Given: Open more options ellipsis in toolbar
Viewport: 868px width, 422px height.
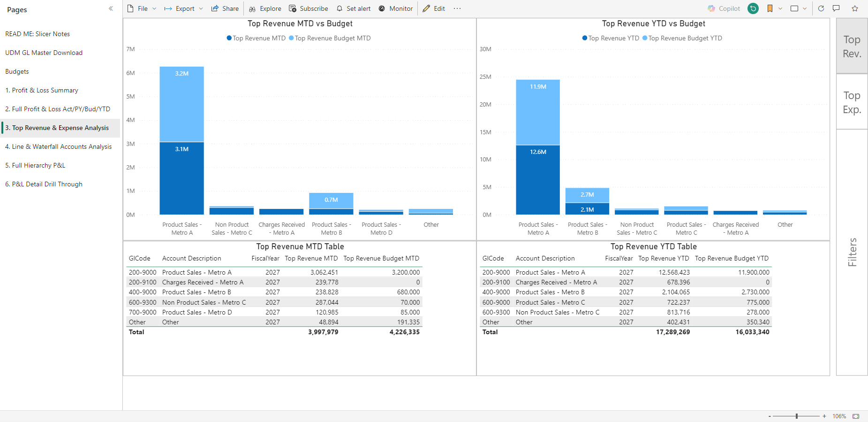Looking at the screenshot, I should (x=457, y=8).
